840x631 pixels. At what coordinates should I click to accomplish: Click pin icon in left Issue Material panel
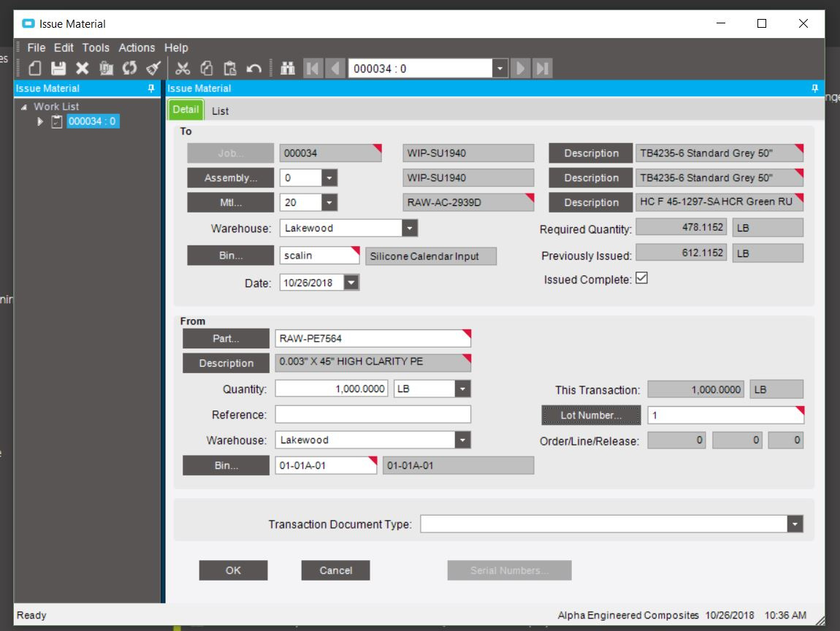coord(151,88)
